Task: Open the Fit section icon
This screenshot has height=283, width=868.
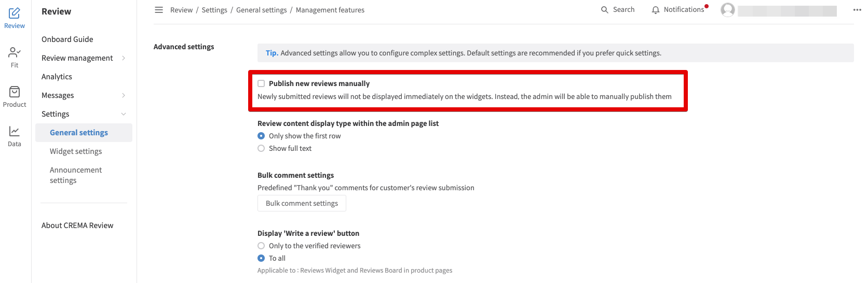Action: click(15, 52)
